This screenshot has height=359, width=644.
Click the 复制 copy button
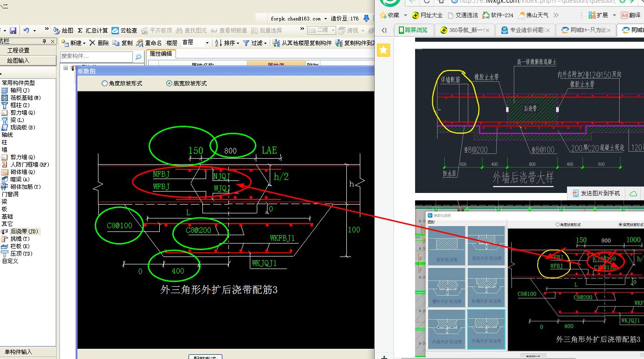[123, 43]
